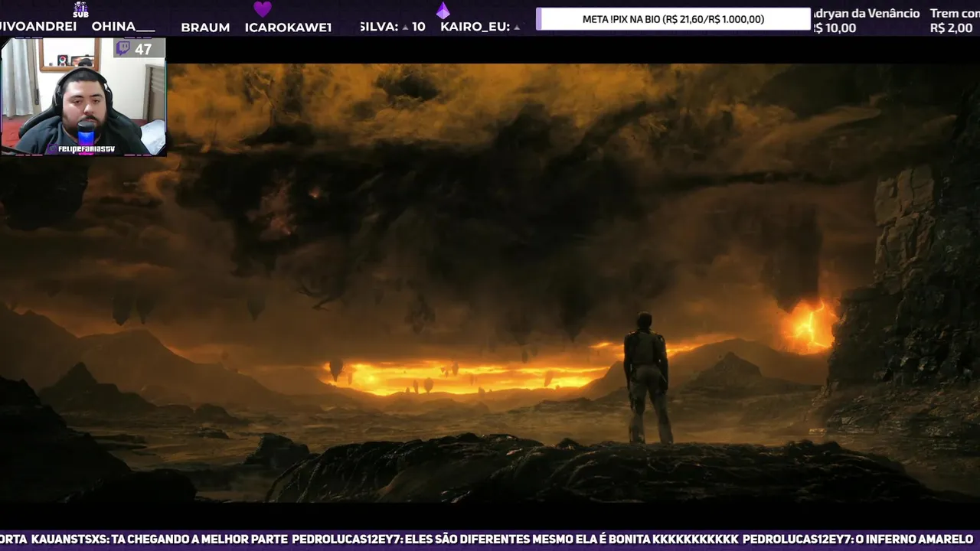This screenshot has width=980, height=551.
Task: Click donor name adryan da Venâncio
Action: tap(866, 13)
